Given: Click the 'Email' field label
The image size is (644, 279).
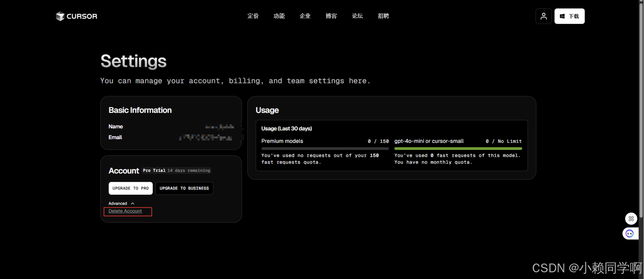Looking at the screenshot, I should click(115, 137).
